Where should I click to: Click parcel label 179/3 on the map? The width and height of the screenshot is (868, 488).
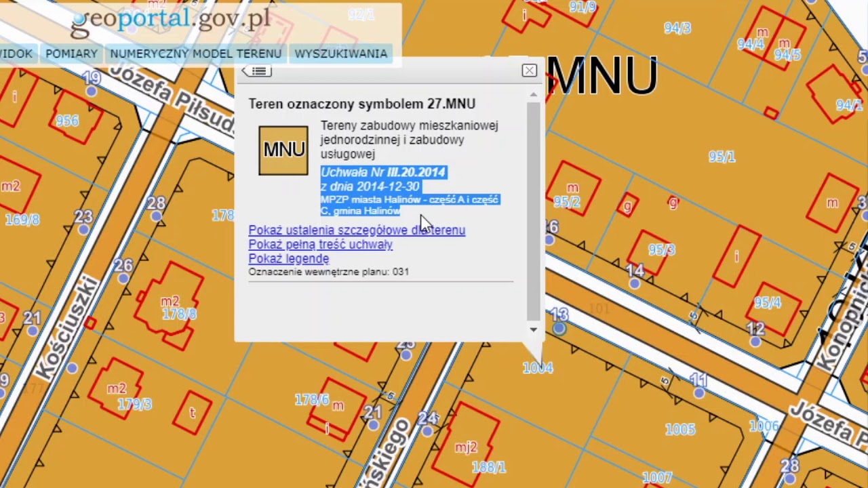click(x=134, y=404)
